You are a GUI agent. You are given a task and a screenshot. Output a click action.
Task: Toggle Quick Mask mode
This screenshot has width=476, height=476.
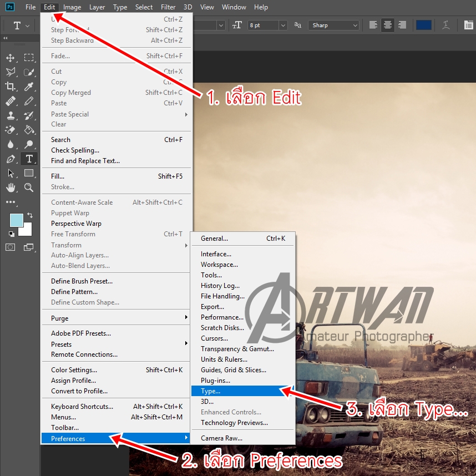click(11, 247)
